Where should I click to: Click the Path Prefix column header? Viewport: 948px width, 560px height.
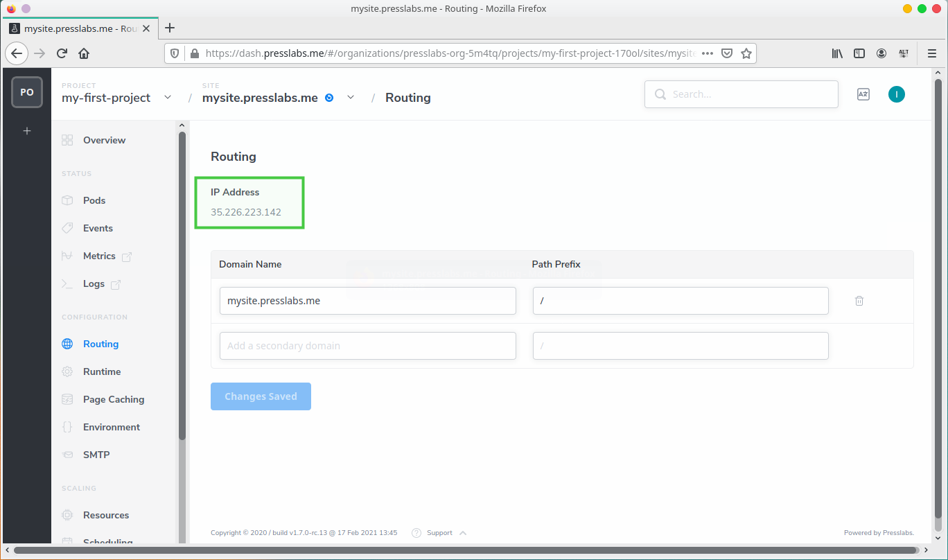pyautogui.click(x=556, y=264)
